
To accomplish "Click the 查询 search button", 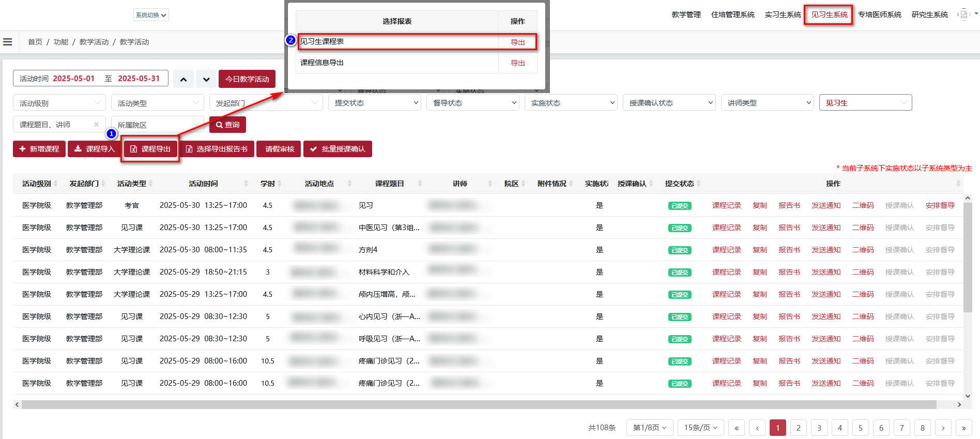I will pyautogui.click(x=227, y=125).
